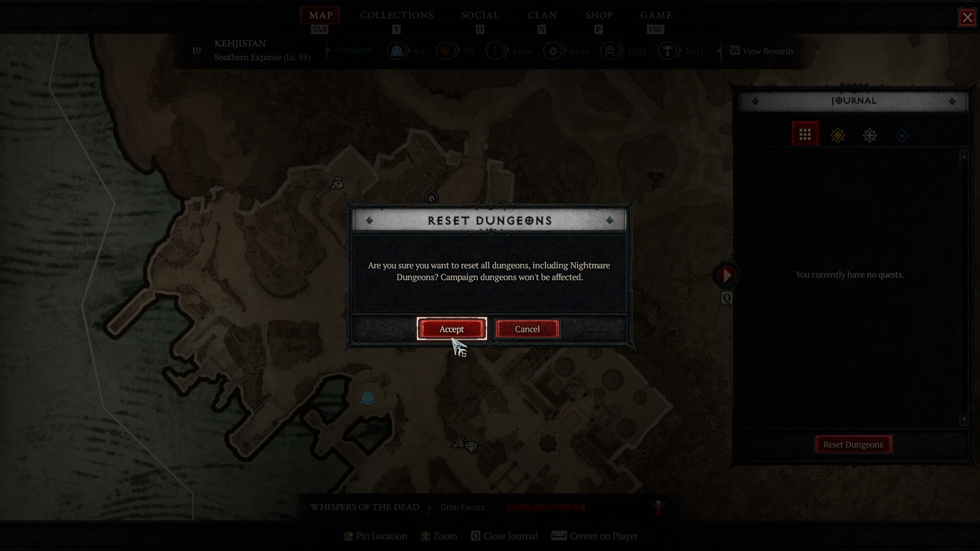Viewport: 980px width, 551px height.
Task: Accept the Reset Dungeons confirmation
Action: (x=452, y=329)
